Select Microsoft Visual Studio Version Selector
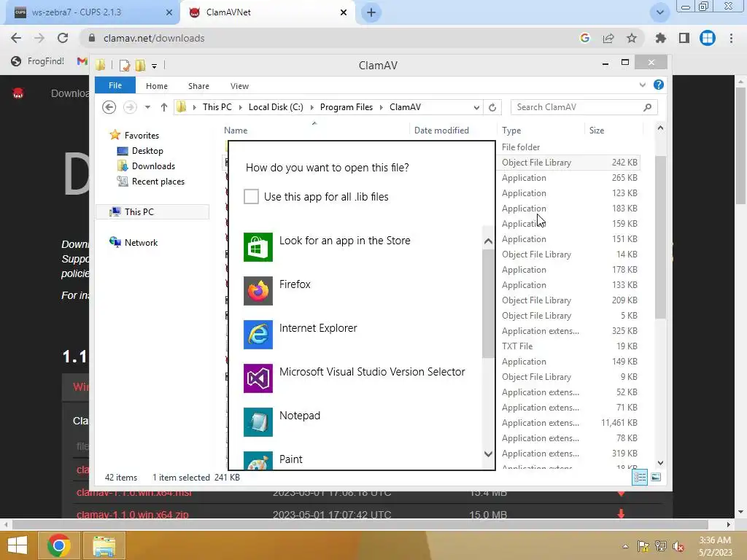747x560 pixels. click(361, 378)
